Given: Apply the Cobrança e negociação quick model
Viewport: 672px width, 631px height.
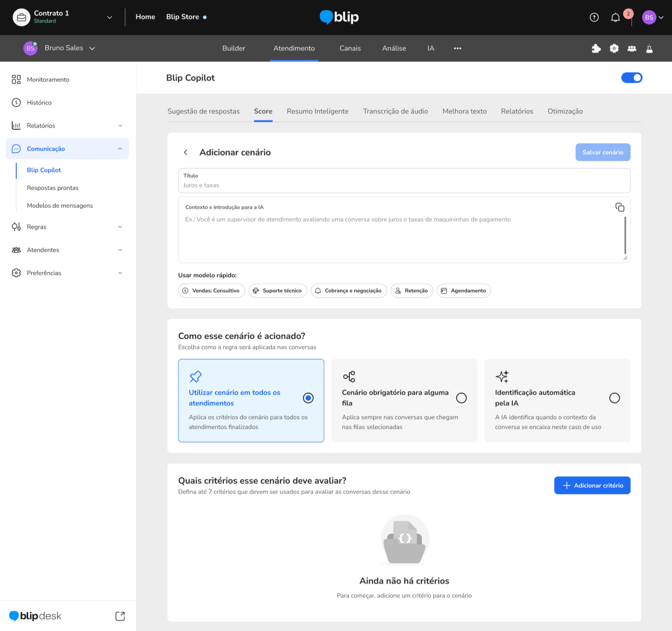Looking at the screenshot, I should (349, 291).
